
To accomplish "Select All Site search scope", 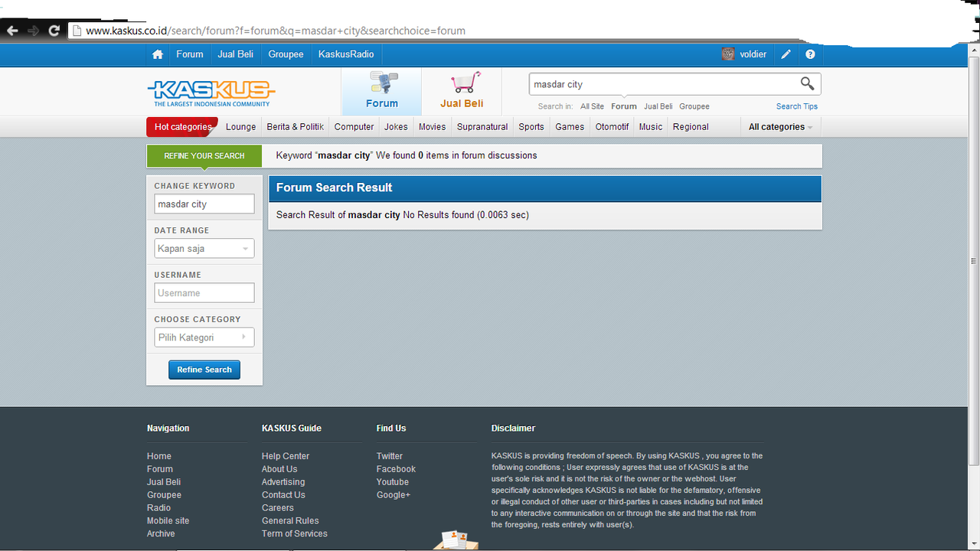I will (592, 106).
